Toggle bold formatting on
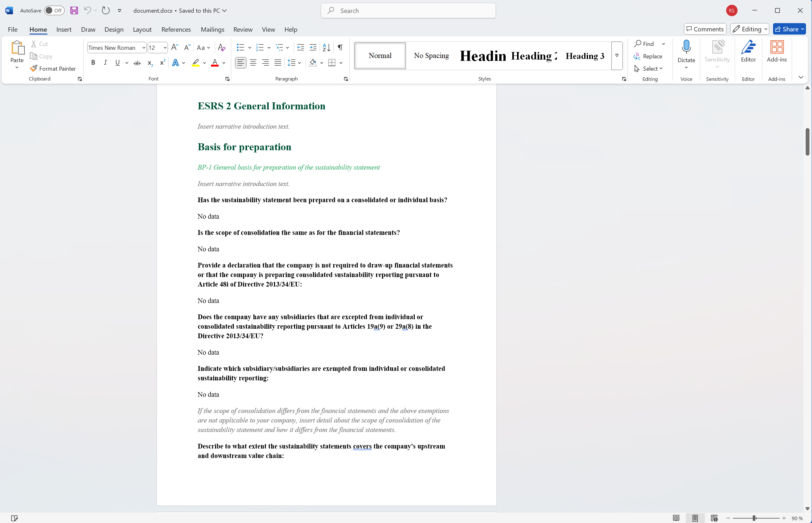 (93, 63)
